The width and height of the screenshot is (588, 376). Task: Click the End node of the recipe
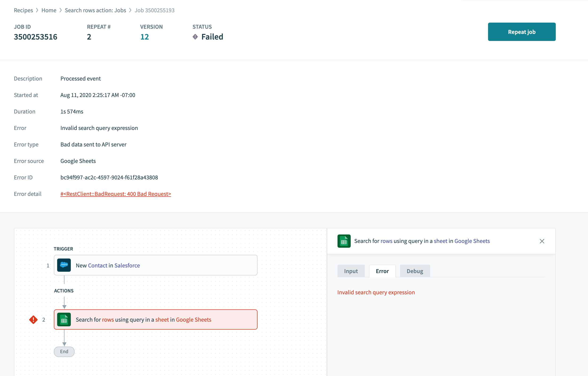[x=64, y=352]
